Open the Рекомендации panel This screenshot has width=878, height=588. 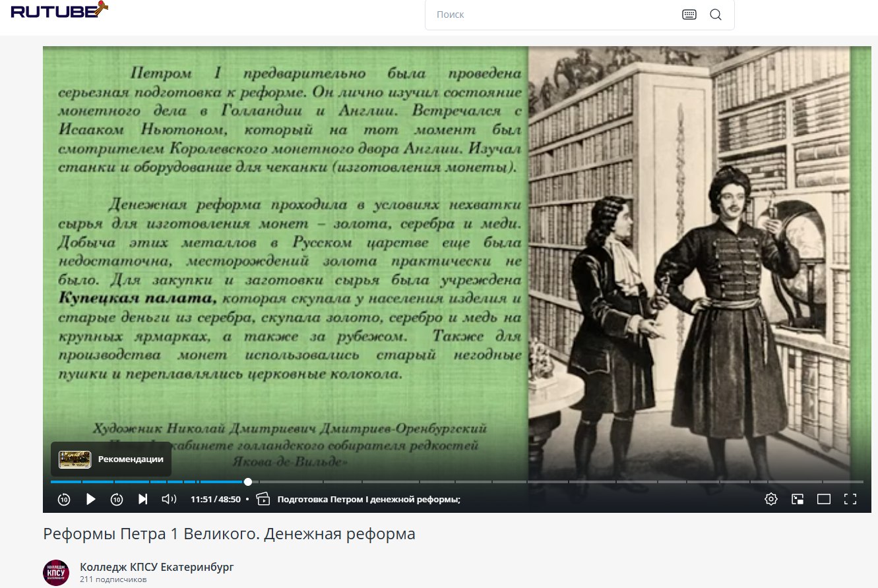(x=111, y=459)
